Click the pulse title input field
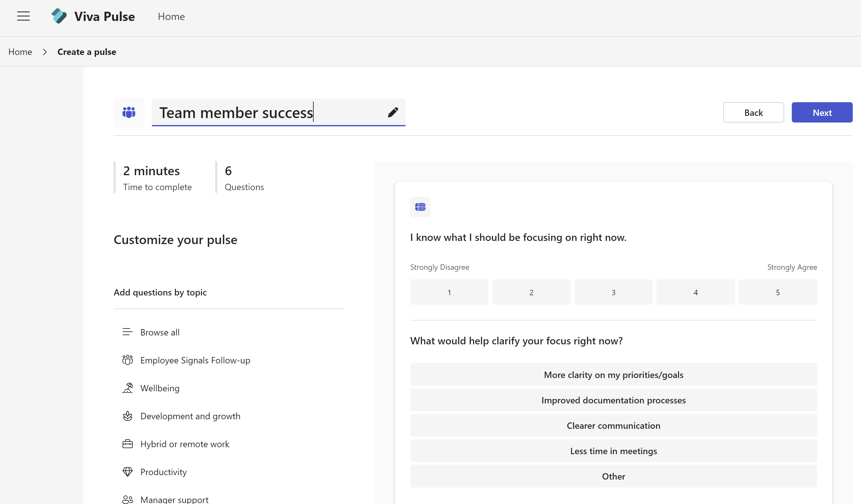 pos(278,112)
